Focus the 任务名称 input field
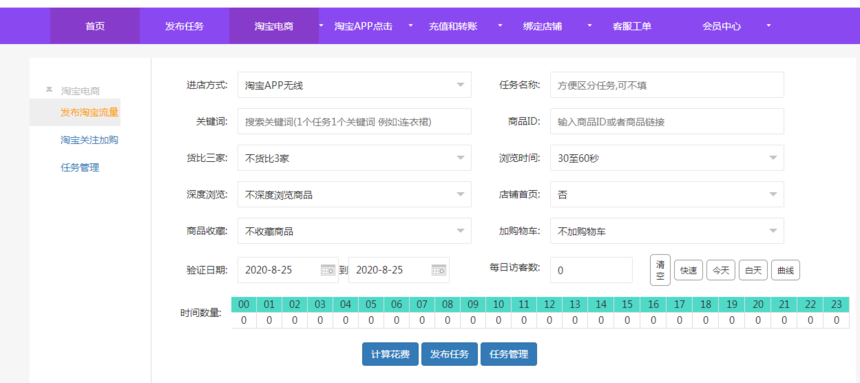 click(667, 85)
